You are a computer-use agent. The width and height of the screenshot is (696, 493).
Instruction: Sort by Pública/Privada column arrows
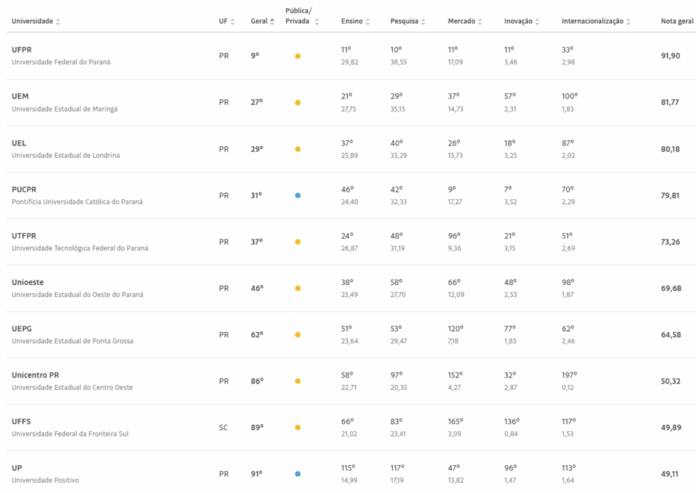[x=316, y=21]
